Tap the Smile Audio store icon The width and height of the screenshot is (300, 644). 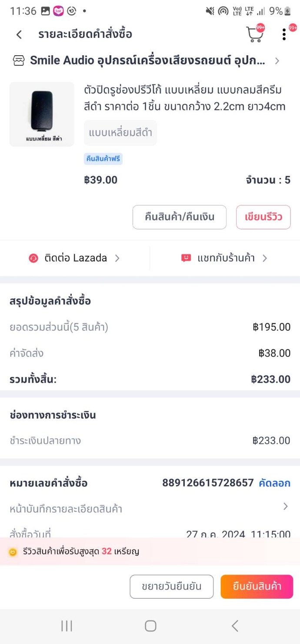[x=19, y=61]
